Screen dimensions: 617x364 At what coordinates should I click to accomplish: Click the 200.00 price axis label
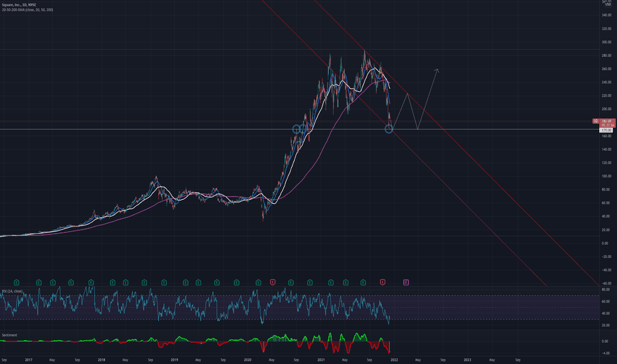tap(606, 109)
